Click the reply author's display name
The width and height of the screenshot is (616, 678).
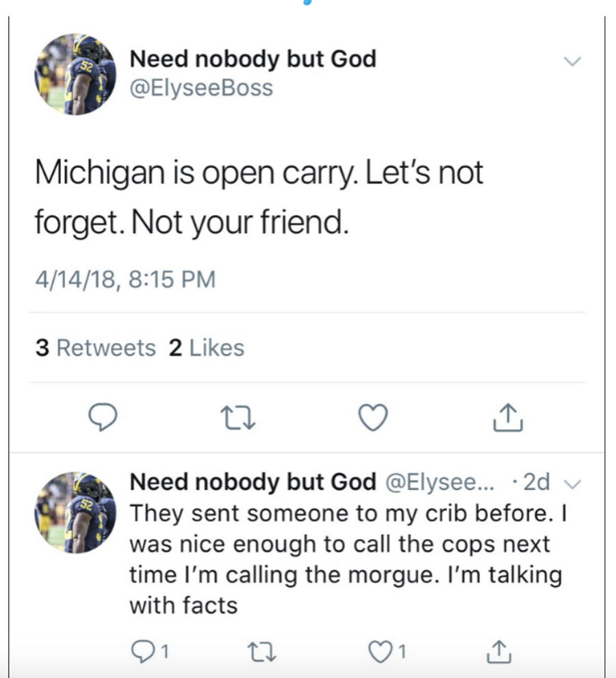(x=253, y=481)
